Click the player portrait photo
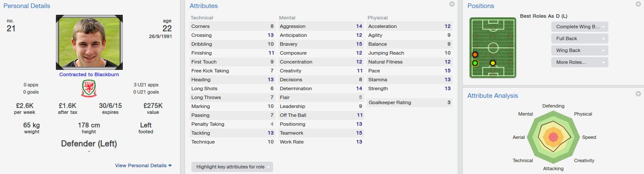The image size is (644, 174). click(x=89, y=42)
